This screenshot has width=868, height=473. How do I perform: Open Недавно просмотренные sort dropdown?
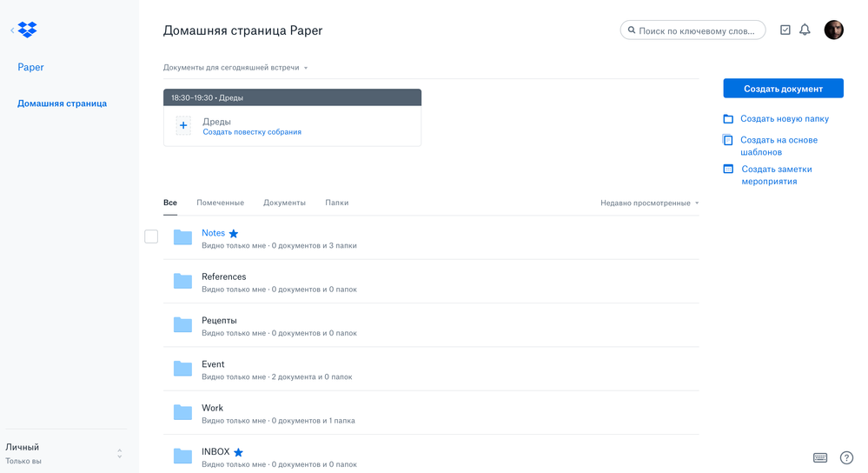pos(649,203)
